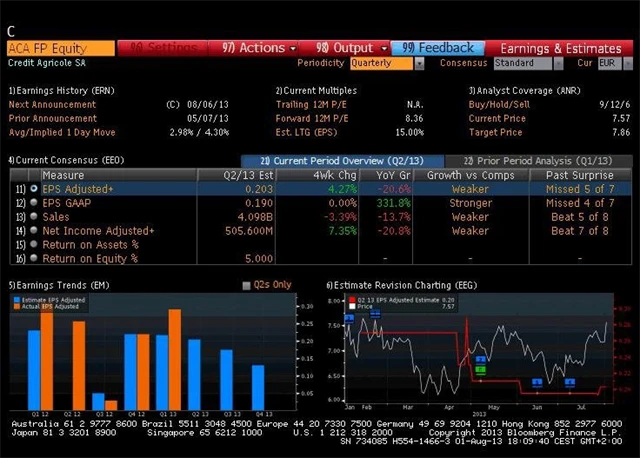Click the red Q2 13 EPS estimate legend swatch
Viewport: 640px width, 458px height.
pos(352,300)
